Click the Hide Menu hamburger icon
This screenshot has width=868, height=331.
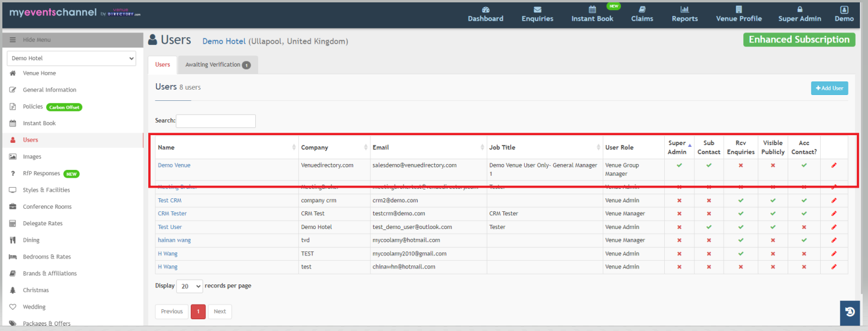click(12, 40)
